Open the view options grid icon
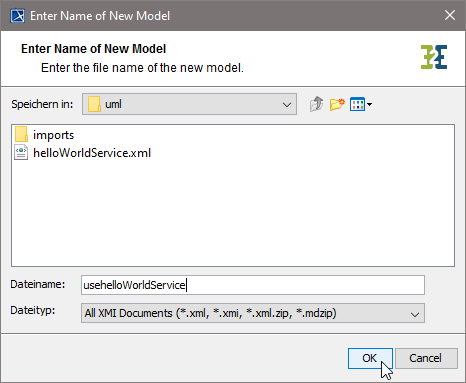 (x=358, y=104)
